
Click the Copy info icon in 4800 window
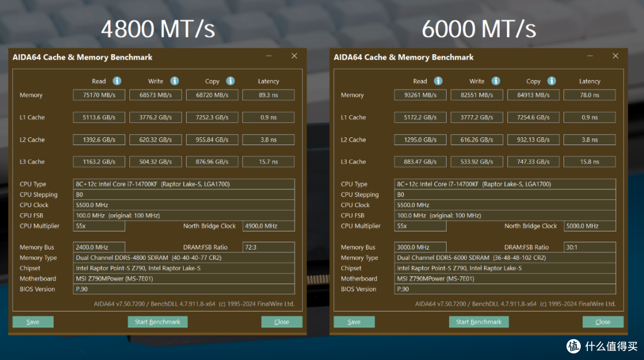[230, 81]
